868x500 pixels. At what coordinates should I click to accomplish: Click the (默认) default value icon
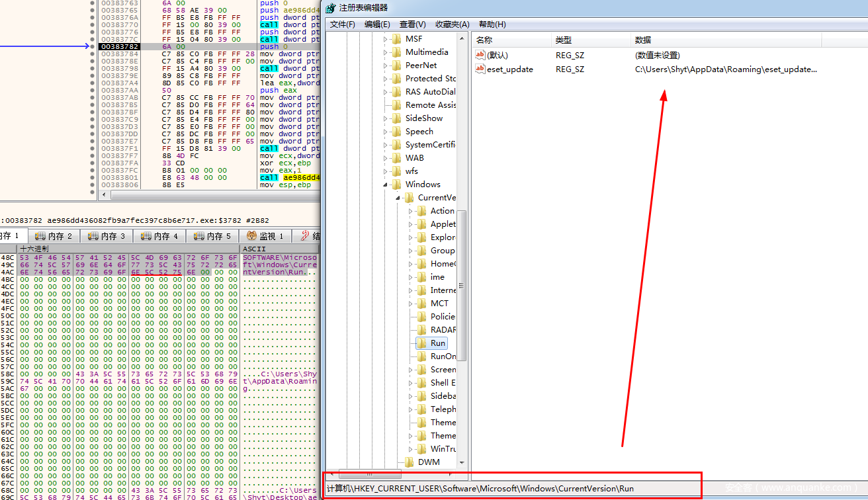481,55
